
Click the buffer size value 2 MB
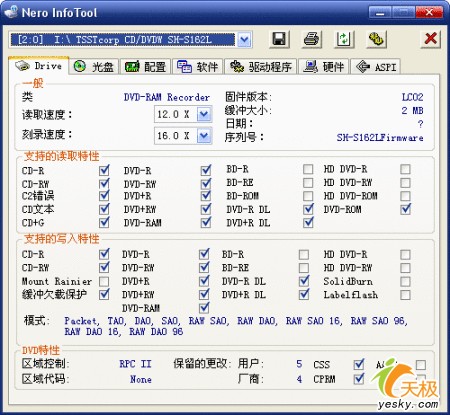(412, 110)
